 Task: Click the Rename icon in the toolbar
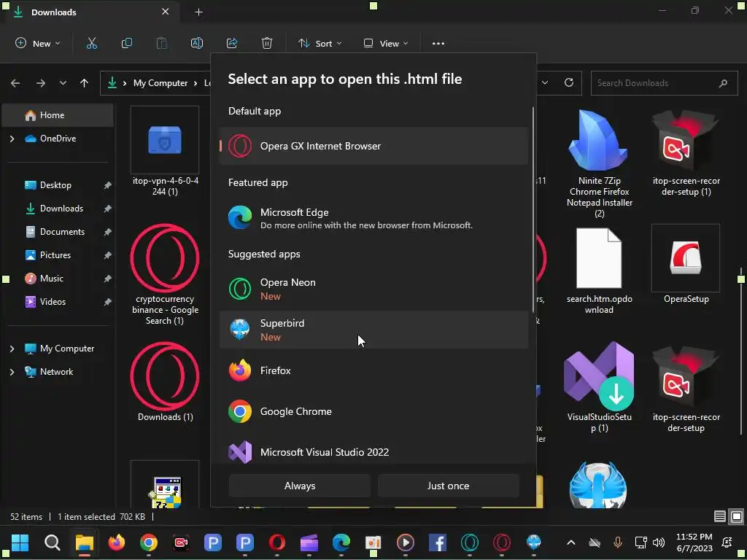click(x=197, y=43)
